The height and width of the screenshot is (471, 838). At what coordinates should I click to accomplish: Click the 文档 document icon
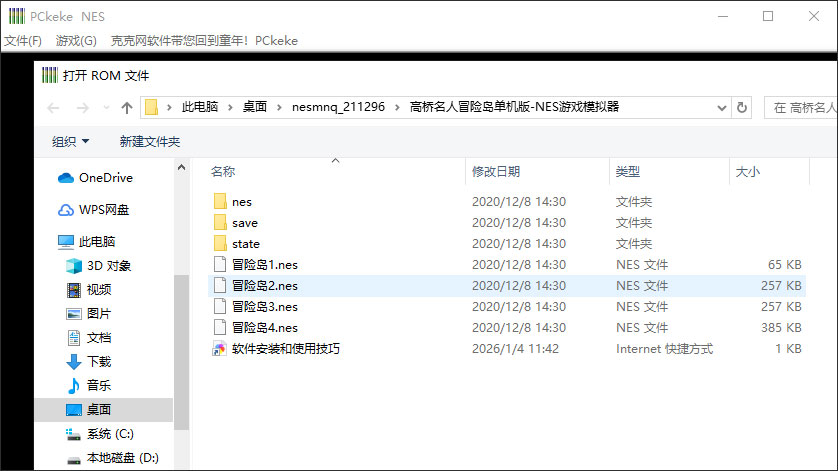pyautogui.click(x=74, y=338)
